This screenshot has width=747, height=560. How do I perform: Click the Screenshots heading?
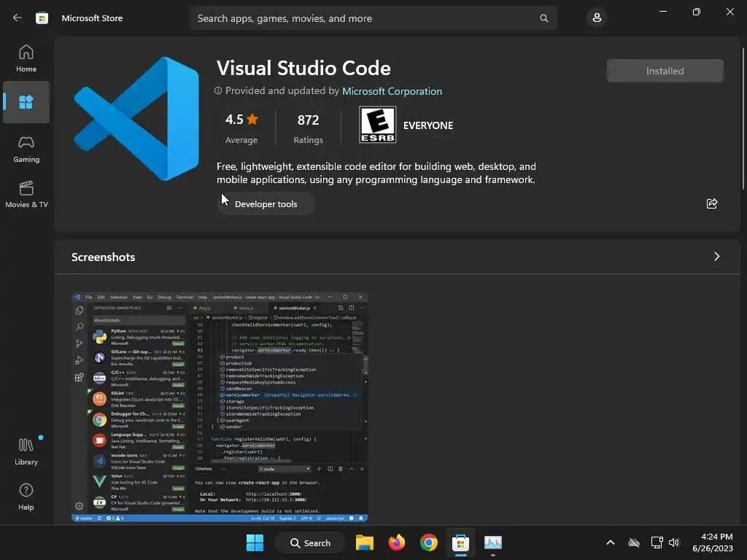(x=104, y=257)
